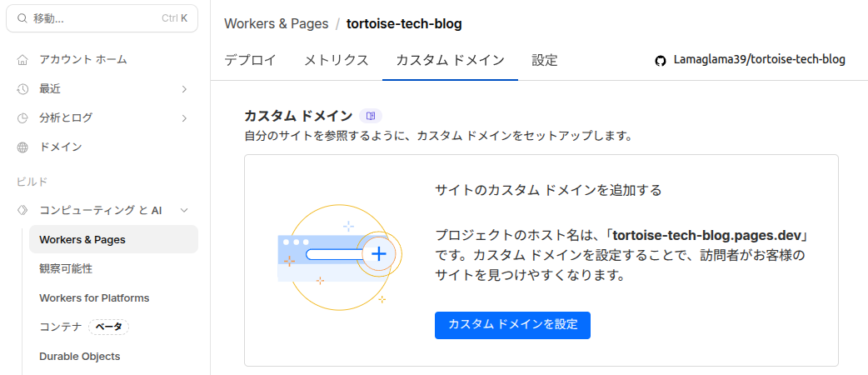The height and width of the screenshot is (375, 868).
Task: Open the 設定 tab
Action: [545, 60]
